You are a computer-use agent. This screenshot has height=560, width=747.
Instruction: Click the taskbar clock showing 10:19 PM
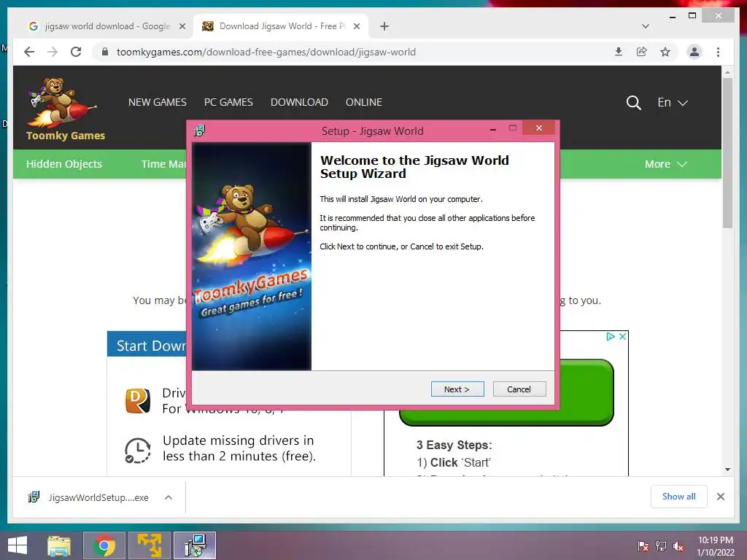pyautogui.click(x=716, y=545)
